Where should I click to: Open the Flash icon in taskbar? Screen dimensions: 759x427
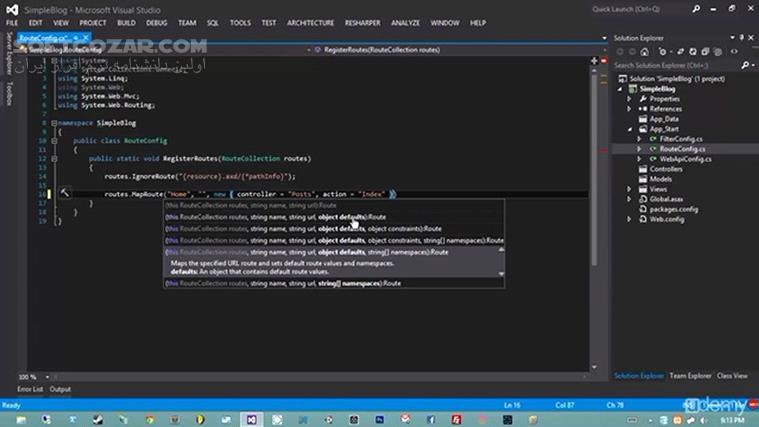456,419
